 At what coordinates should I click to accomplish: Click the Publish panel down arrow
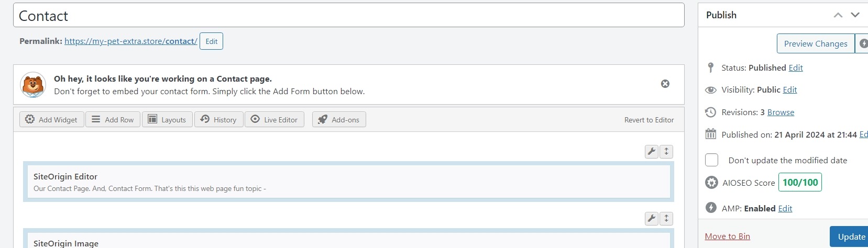coord(855,15)
